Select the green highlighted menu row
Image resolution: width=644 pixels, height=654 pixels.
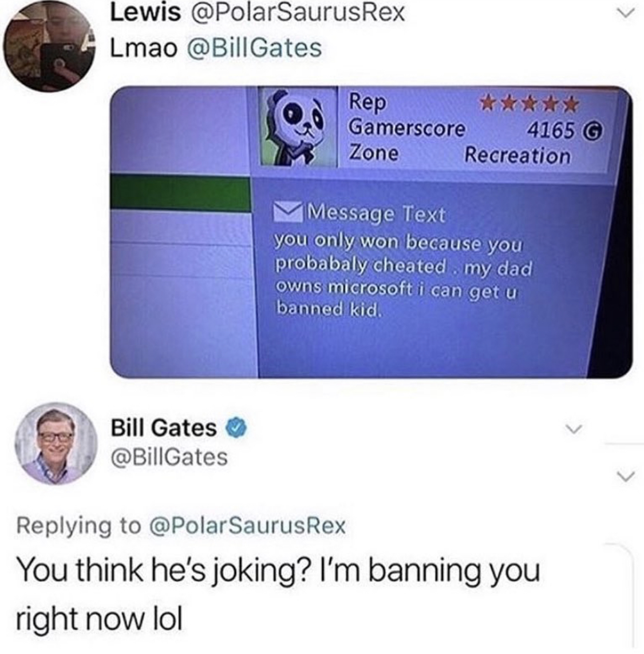[181, 193]
